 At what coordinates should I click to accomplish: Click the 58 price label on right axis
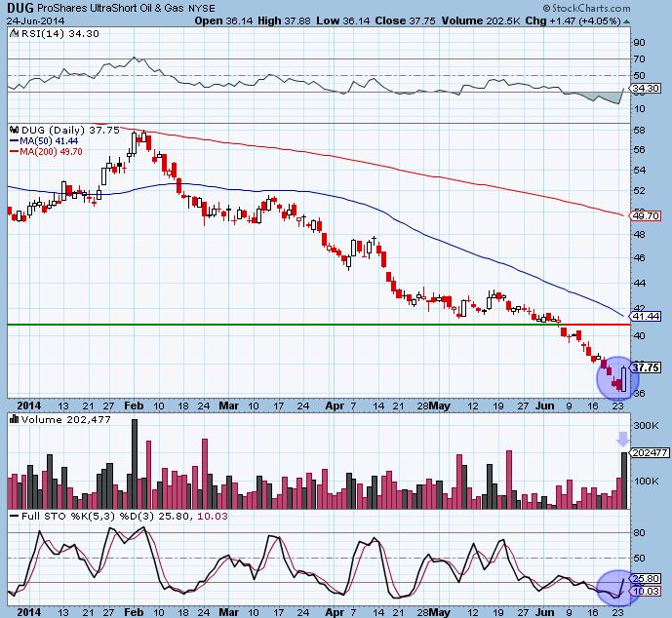(640, 130)
